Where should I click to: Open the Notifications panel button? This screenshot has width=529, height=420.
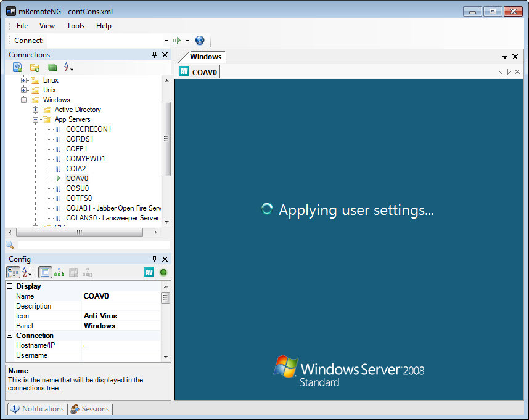[37, 409]
